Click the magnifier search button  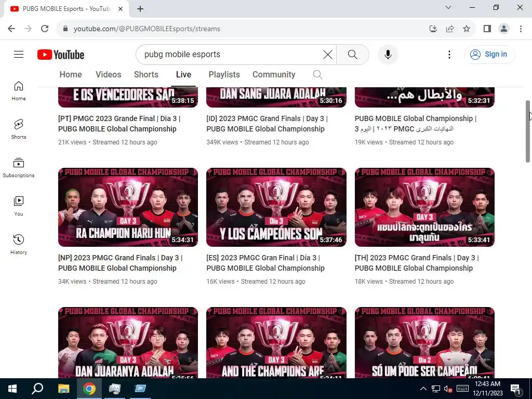tap(353, 54)
